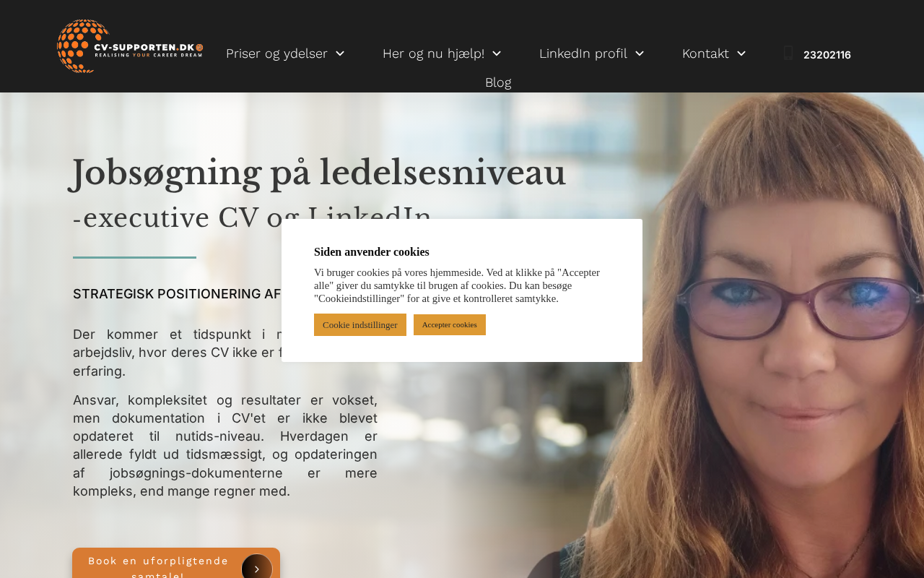Click the Jobsøgning på ledelsesniveau heading
924x578 pixels.
point(318,173)
